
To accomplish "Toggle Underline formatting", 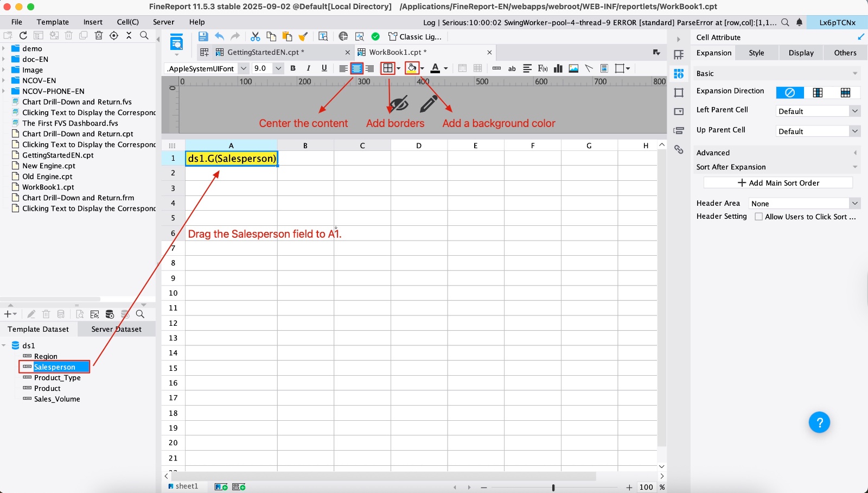I will coord(324,68).
